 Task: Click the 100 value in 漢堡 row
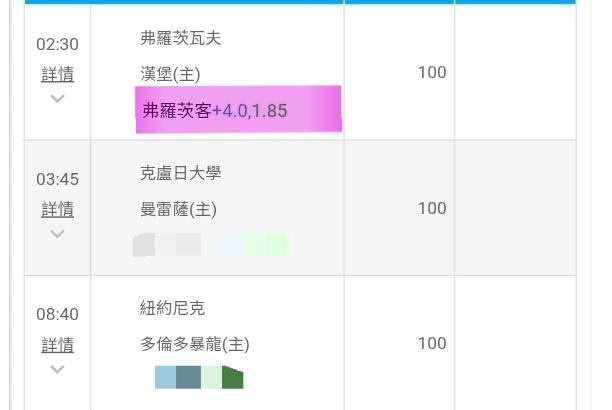[432, 72]
